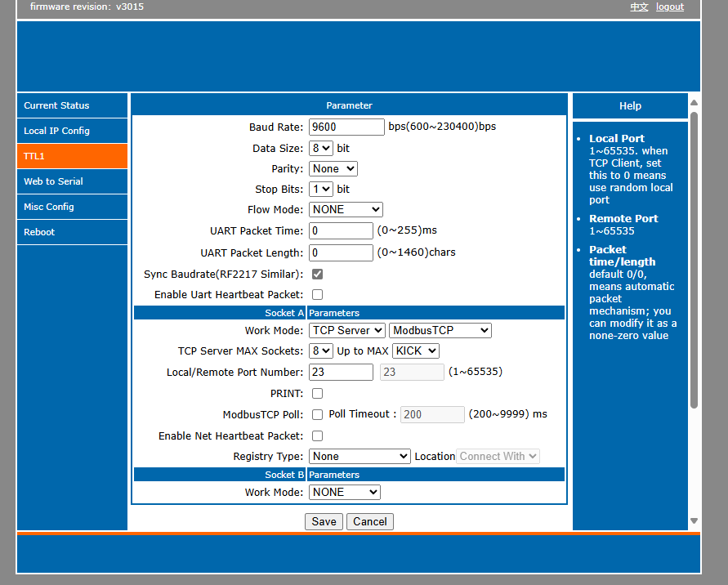Select the TTL1 menu item

click(72, 156)
